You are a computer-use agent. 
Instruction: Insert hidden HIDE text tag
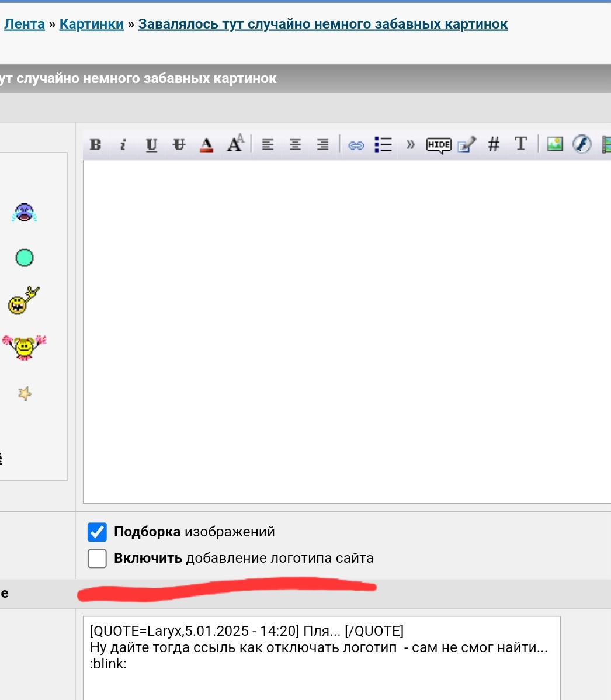pos(439,145)
